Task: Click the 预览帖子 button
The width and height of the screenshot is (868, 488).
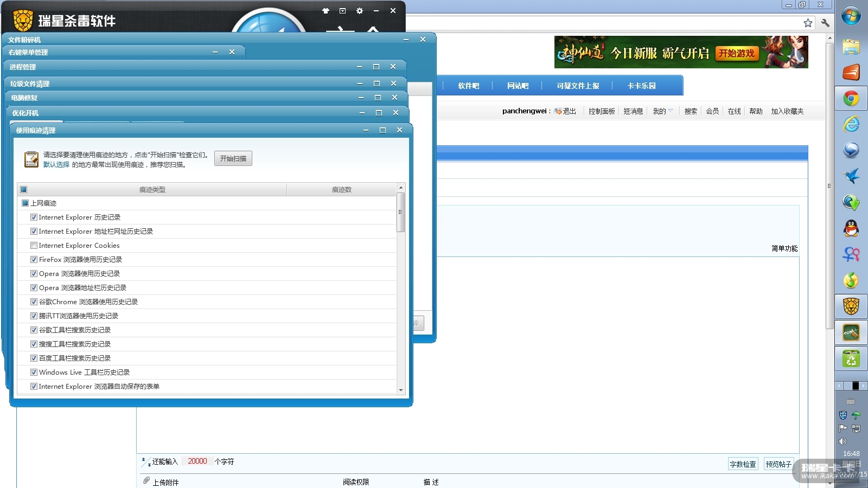Action: 778,464
